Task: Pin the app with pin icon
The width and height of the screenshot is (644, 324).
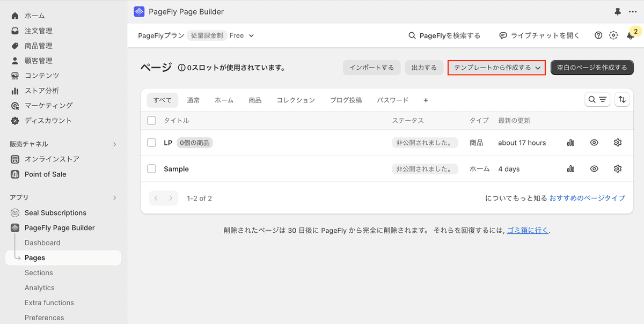Action: [x=617, y=12]
